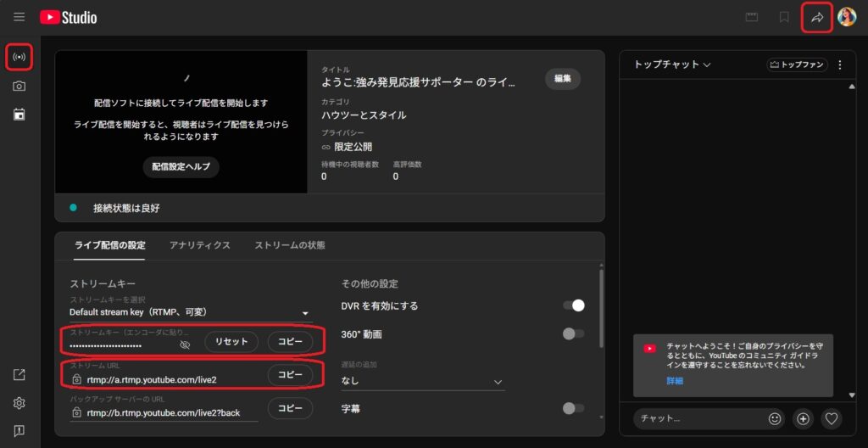Open the Manage calendar sidebar icon
Screen dimensions: 868x448
click(x=19, y=115)
